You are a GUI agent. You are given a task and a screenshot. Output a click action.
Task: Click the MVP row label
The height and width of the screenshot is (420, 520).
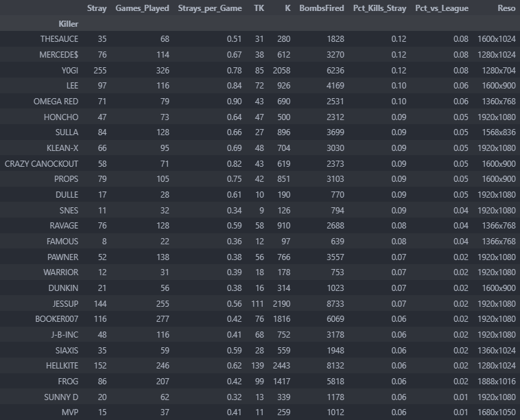click(x=69, y=412)
